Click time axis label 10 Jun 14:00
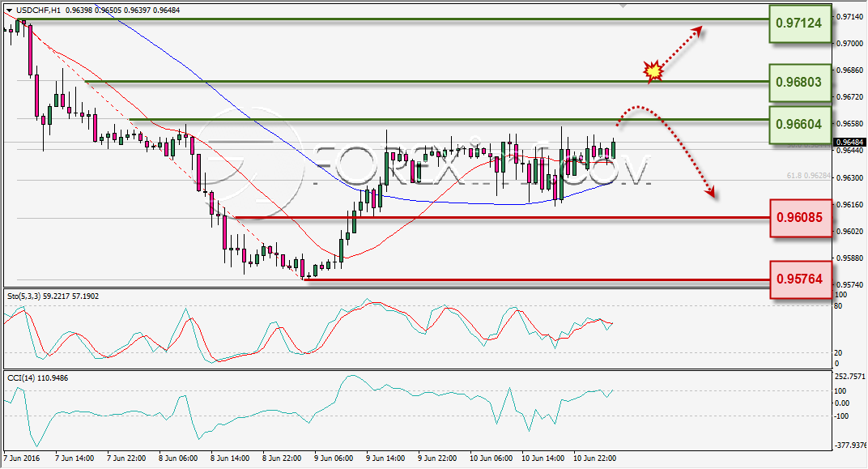868x469 pixels. [543, 458]
